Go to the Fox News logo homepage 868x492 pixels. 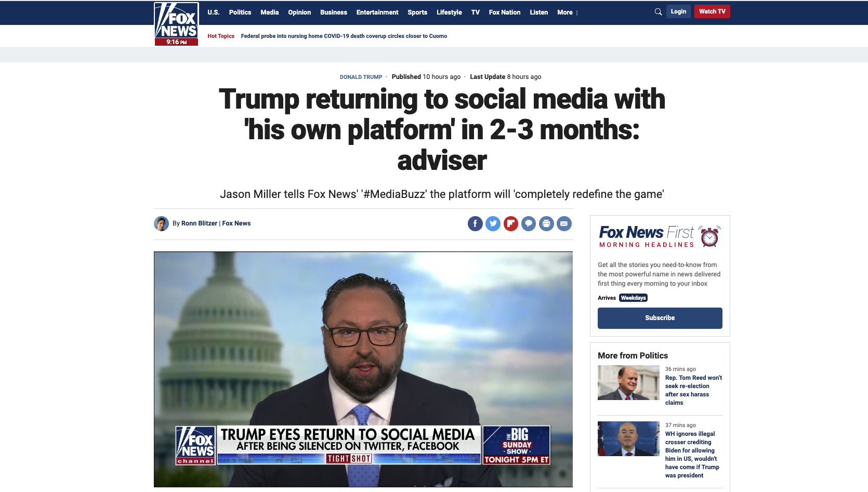177,24
